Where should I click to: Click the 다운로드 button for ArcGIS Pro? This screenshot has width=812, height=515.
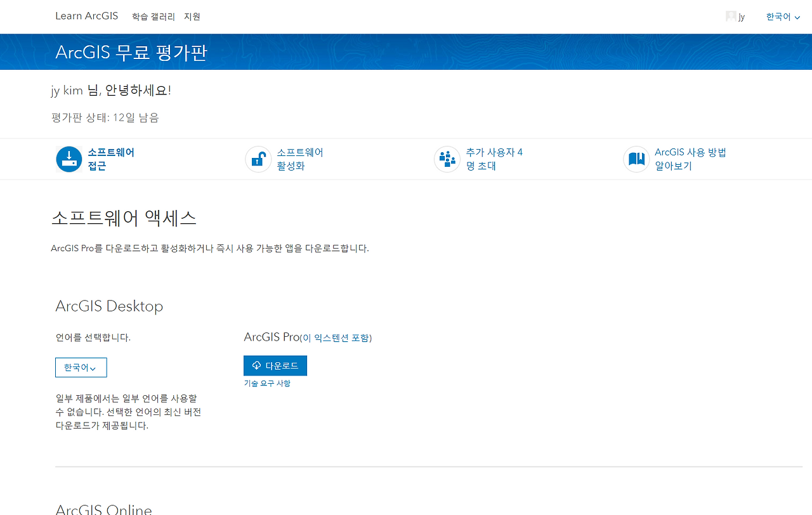275,365
